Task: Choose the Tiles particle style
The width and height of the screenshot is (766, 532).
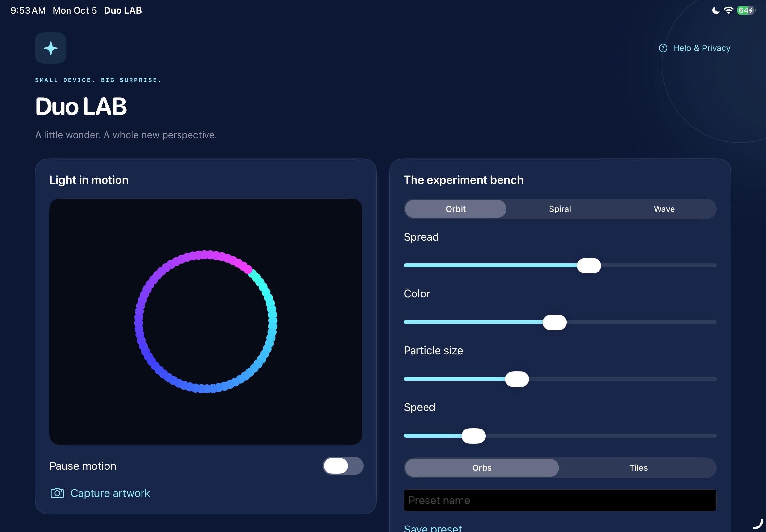Action: point(638,468)
